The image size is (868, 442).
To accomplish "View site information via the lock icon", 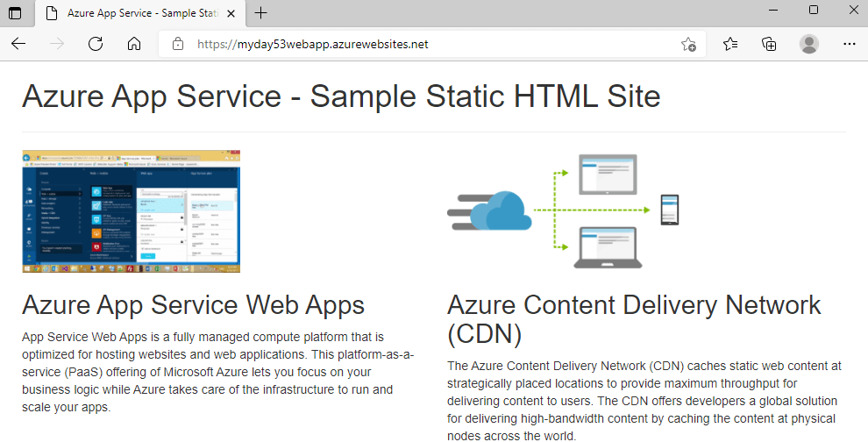I will (178, 44).
